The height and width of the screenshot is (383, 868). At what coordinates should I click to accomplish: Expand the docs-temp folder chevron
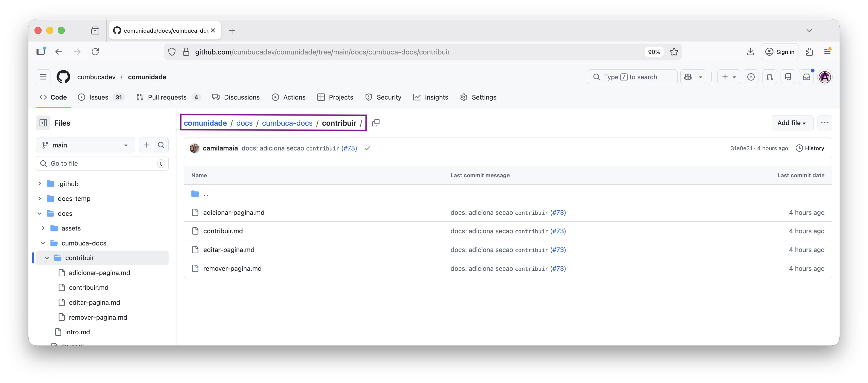[40, 199]
